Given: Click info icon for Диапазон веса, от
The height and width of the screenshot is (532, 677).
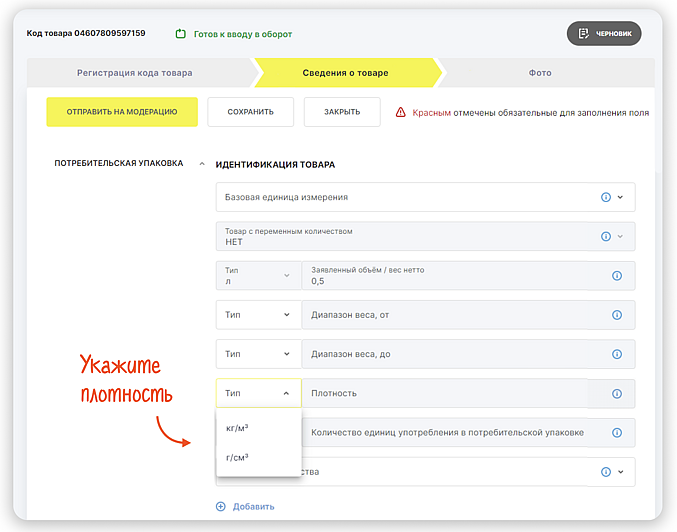Looking at the screenshot, I should point(616,315).
